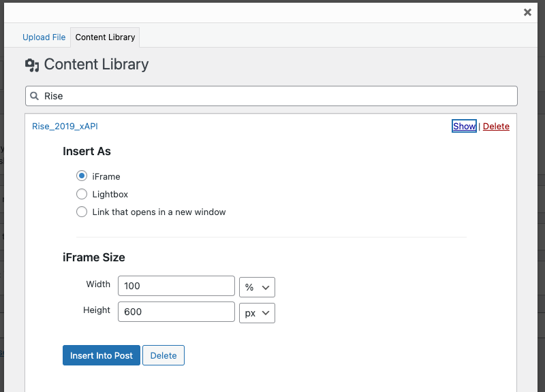Choose the Lightbox radio option
This screenshot has height=392, width=545.
click(x=82, y=194)
